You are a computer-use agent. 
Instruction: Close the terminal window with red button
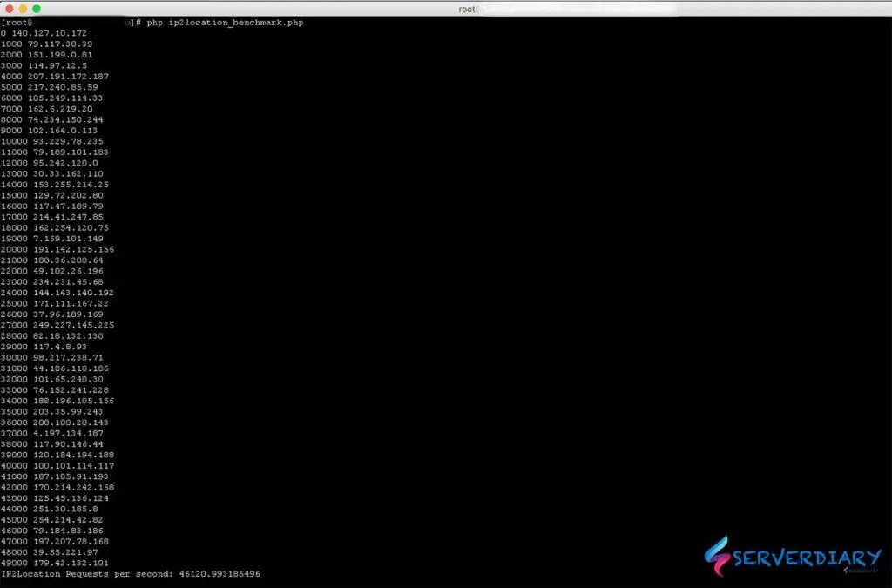[x=9, y=9]
